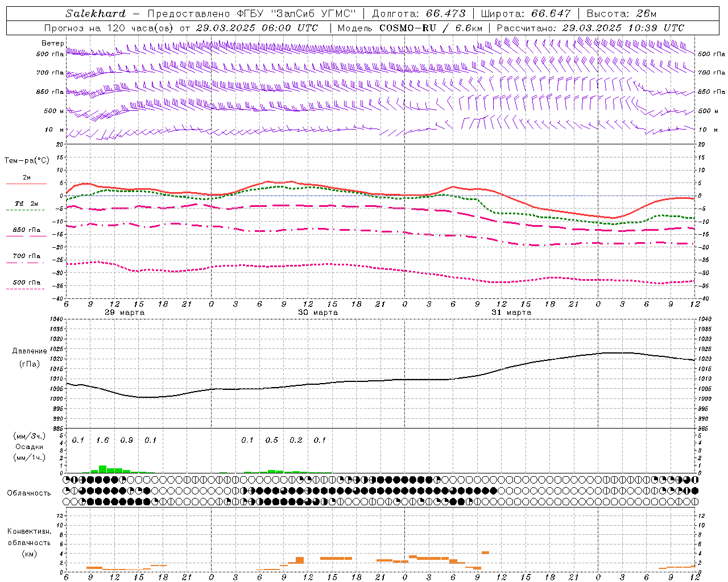This screenshot has height=582, width=728.
Task: Click the Осадки precipitation label
Action: pos(29,447)
